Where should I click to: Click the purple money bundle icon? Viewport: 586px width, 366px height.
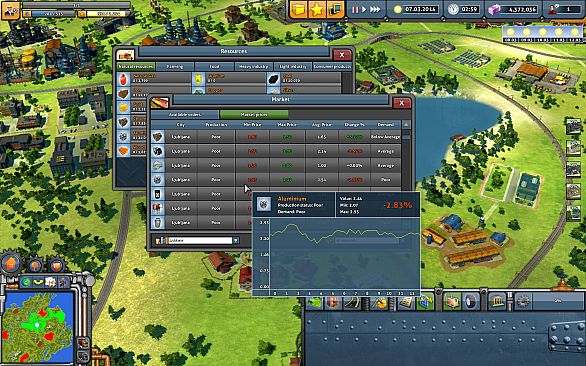click(494, 10)
